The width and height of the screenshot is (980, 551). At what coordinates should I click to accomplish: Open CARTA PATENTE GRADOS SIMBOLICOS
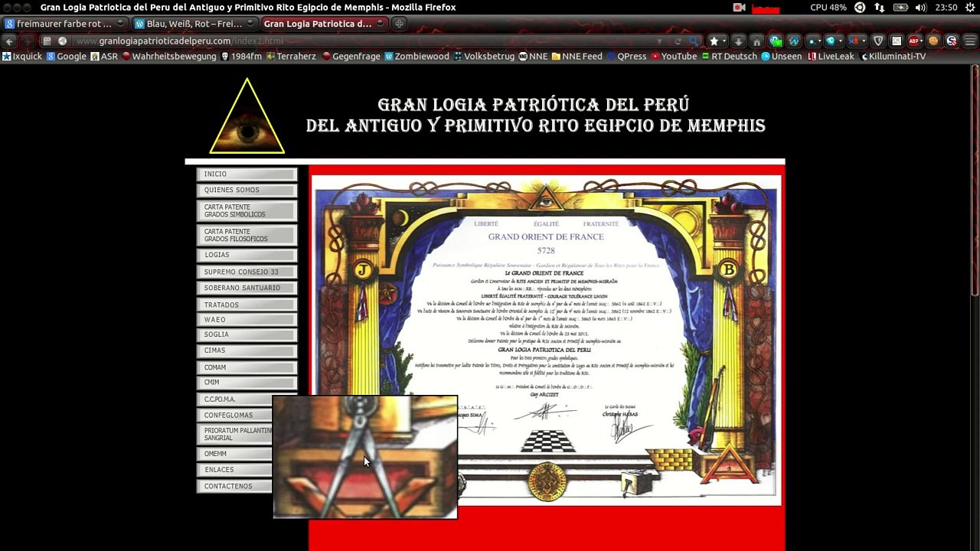pyautogui.click(x=247, y=211)
